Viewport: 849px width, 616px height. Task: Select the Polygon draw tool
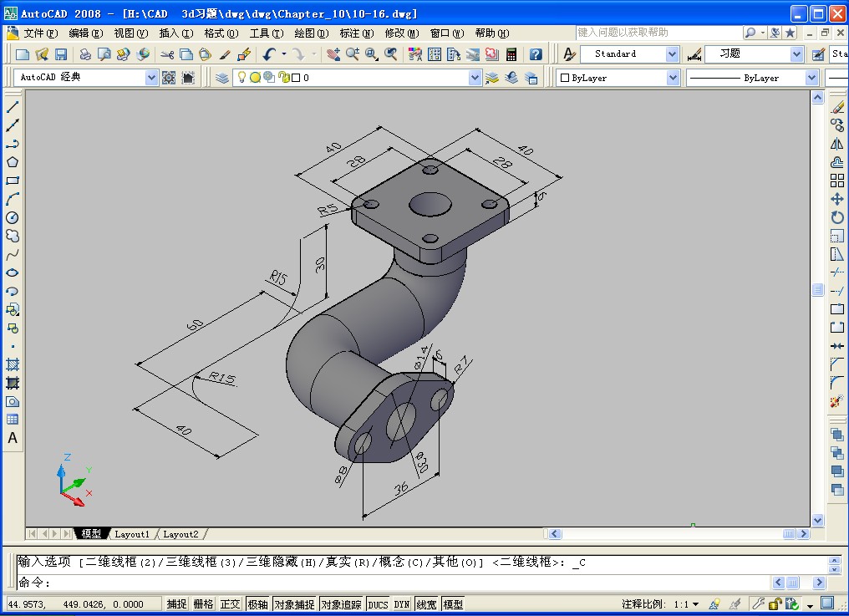pyautogui.click(x=13, y=162)
